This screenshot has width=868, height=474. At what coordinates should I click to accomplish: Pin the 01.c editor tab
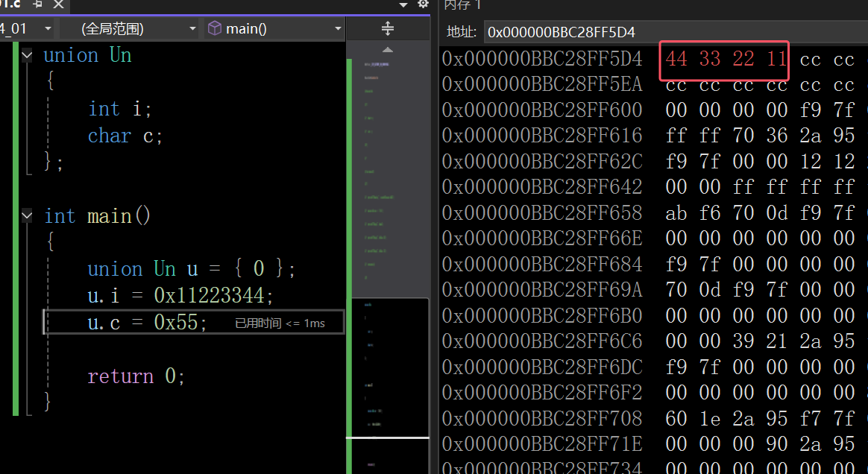(x=38, y=4)
